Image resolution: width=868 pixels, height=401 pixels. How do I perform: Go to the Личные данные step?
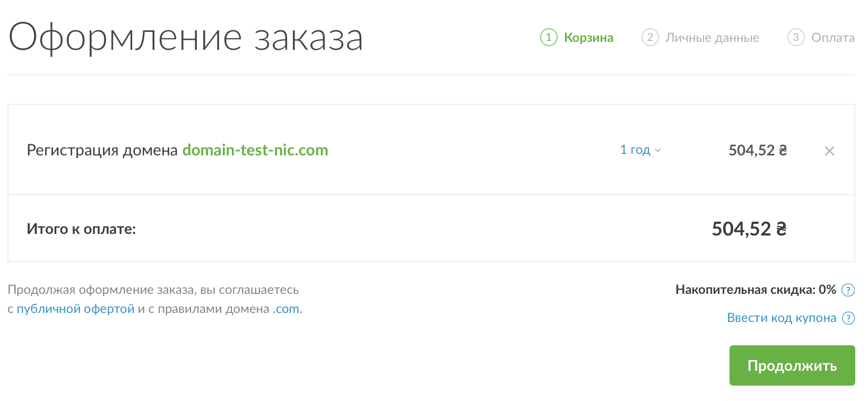[712, 38]
